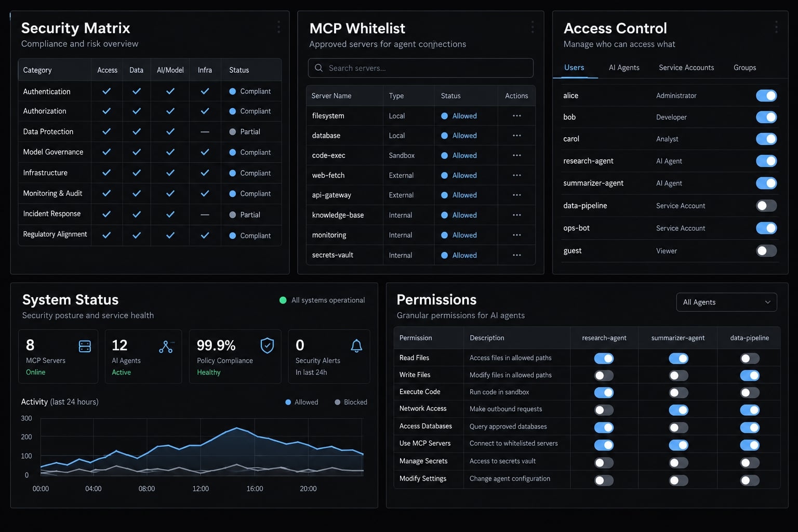This screenshot has width=798, height=532.
Task: Click Incident Response row Infra dash
Action: pos(205,215)
